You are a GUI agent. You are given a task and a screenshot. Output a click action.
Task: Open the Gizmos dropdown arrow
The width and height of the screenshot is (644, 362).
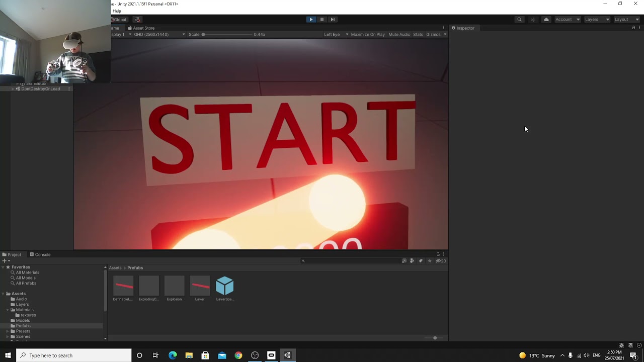coord(445,35)
